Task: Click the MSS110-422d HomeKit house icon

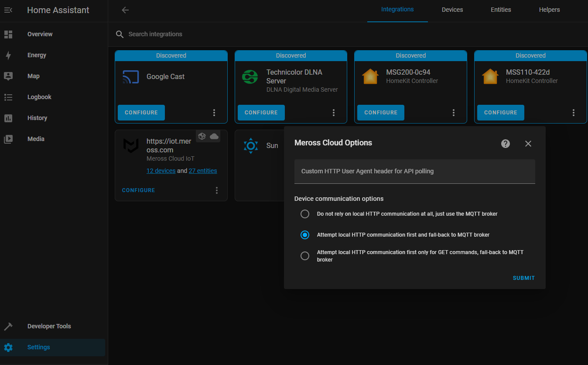Action: (x=490, y=77)
